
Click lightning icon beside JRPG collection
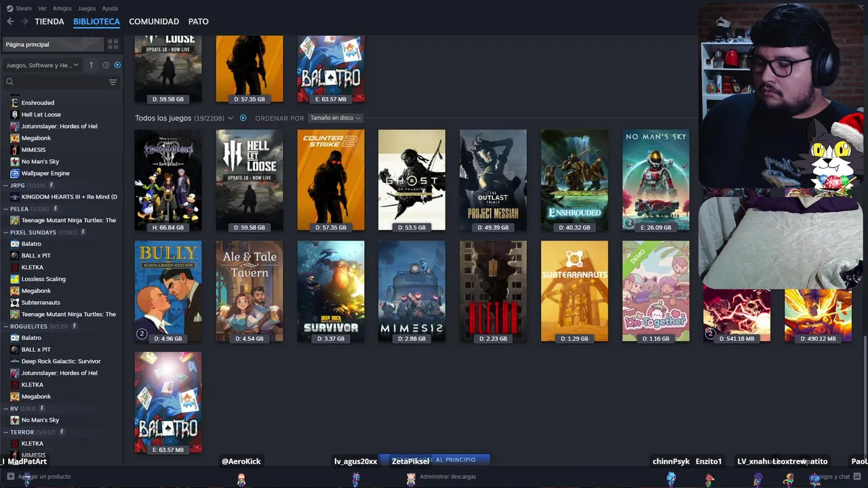coord(51,185)
